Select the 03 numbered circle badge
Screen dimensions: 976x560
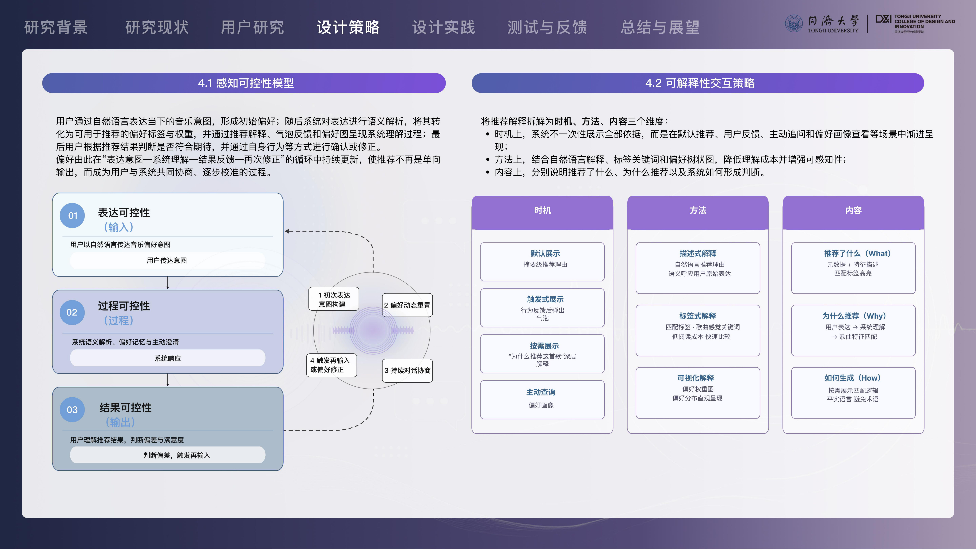[x=72, y=410]
